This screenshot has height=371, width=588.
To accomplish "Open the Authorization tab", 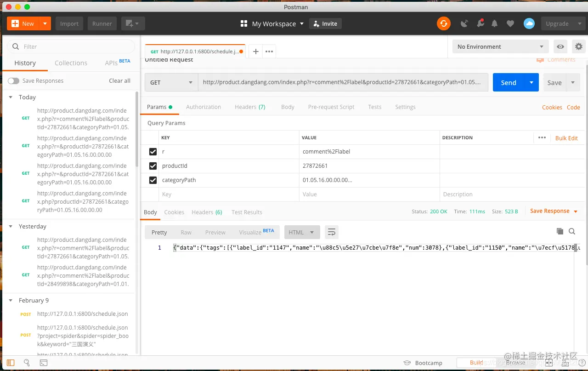I will [x=204, y=107].
